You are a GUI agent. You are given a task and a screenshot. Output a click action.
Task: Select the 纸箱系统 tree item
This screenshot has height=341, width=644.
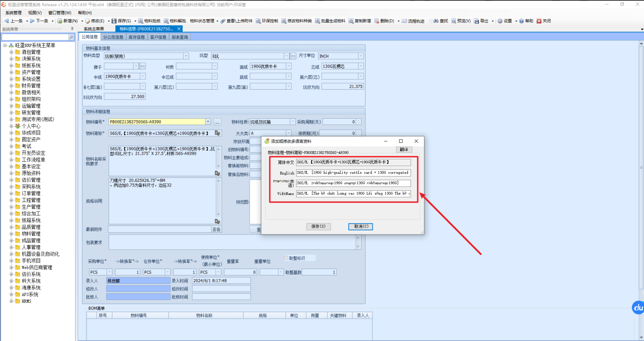(x=31, y=220)
